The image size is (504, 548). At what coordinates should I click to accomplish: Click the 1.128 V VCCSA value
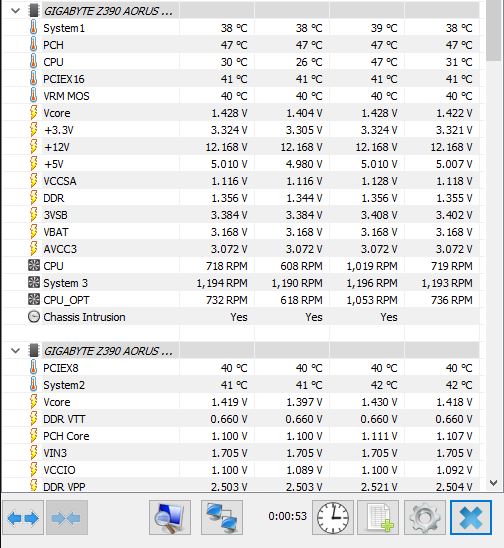(x=379, y=181)
